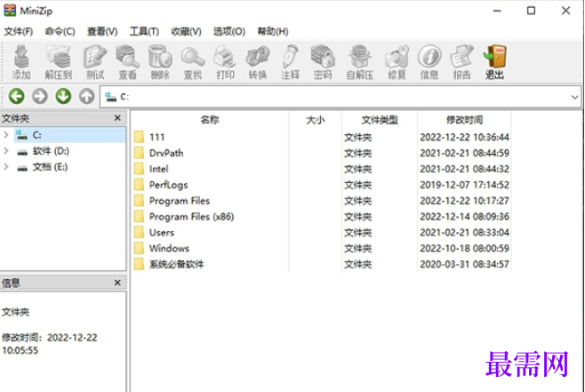Click the 打印 (Print) toolbar icon
This screenshot has width=585, height=392.
pos(225,62)
